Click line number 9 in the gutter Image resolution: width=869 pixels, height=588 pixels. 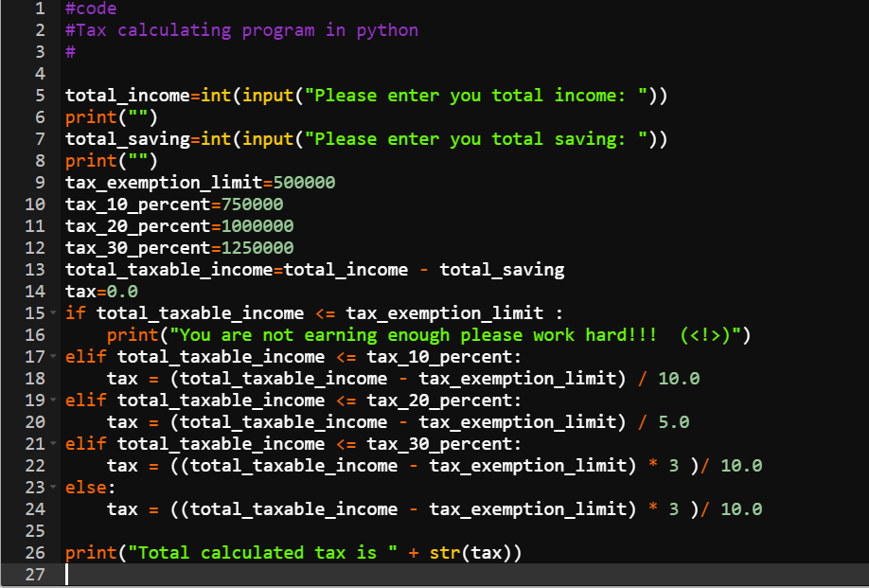(x=40, y=183)
